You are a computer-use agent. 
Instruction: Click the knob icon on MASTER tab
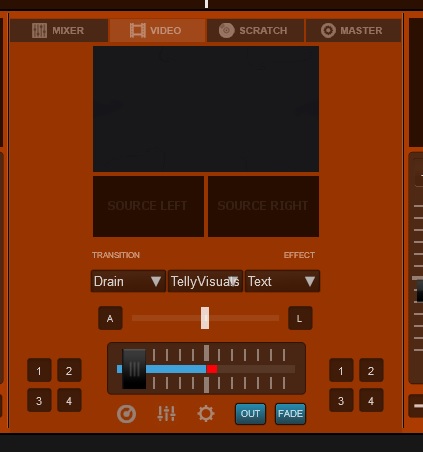pyautogui.click(x=328, y=30)
